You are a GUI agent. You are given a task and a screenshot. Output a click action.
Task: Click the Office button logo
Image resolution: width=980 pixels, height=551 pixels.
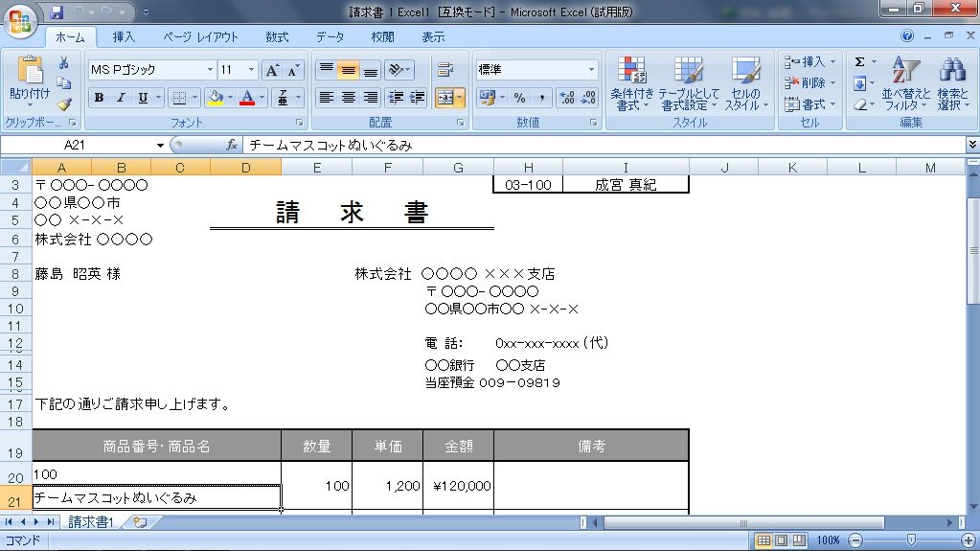20,20
